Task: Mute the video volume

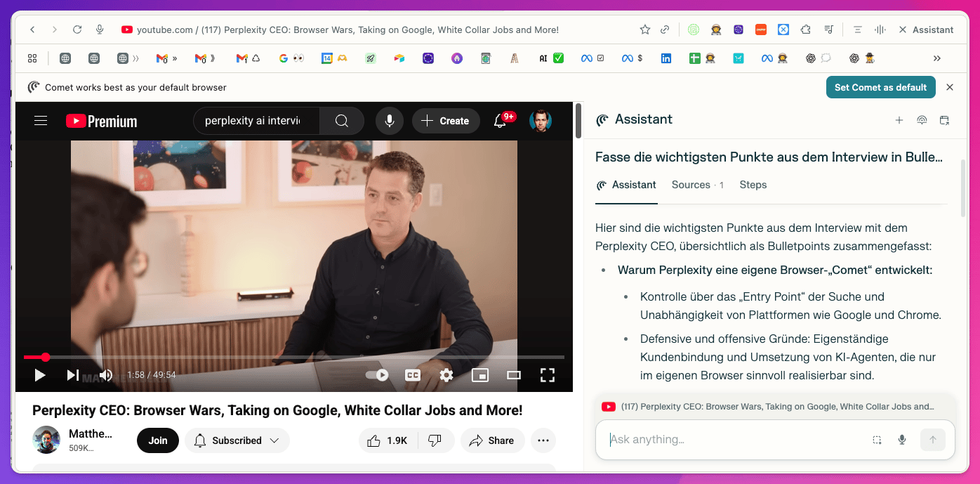Action: click(x=105, y=375)
